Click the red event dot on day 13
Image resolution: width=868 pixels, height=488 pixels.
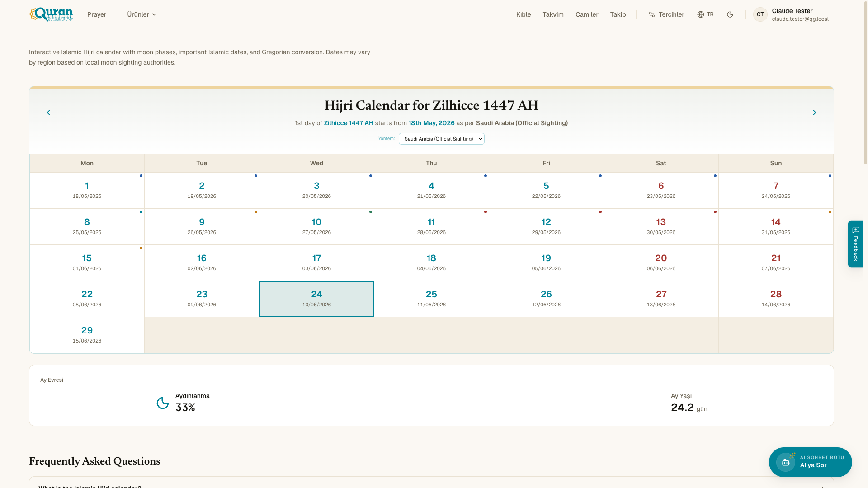715,212
